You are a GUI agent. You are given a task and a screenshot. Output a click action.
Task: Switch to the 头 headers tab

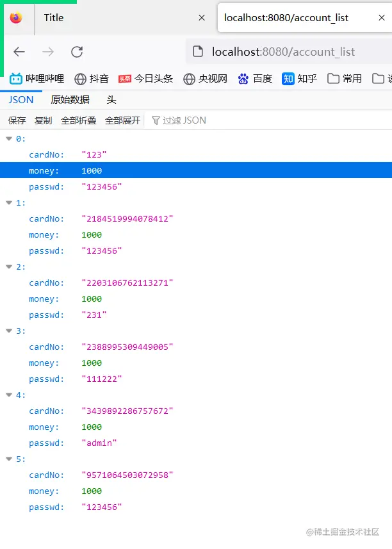(x=111, y=100)
